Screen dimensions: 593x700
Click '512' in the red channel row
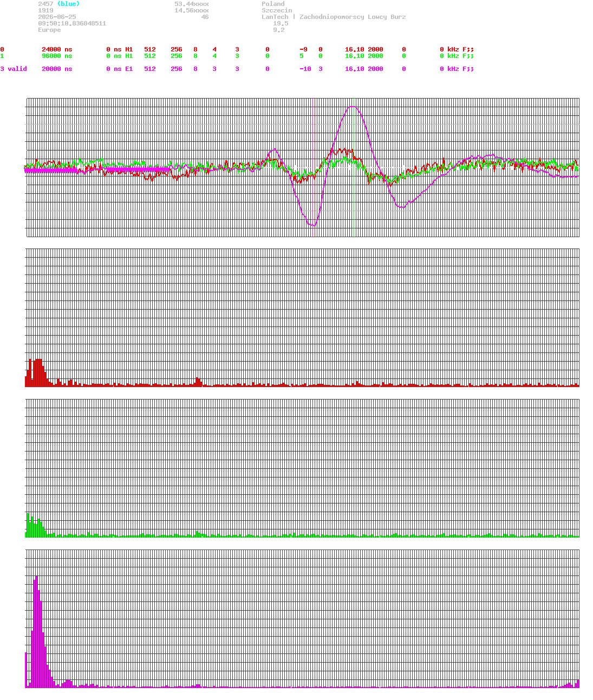coord(150,49)
